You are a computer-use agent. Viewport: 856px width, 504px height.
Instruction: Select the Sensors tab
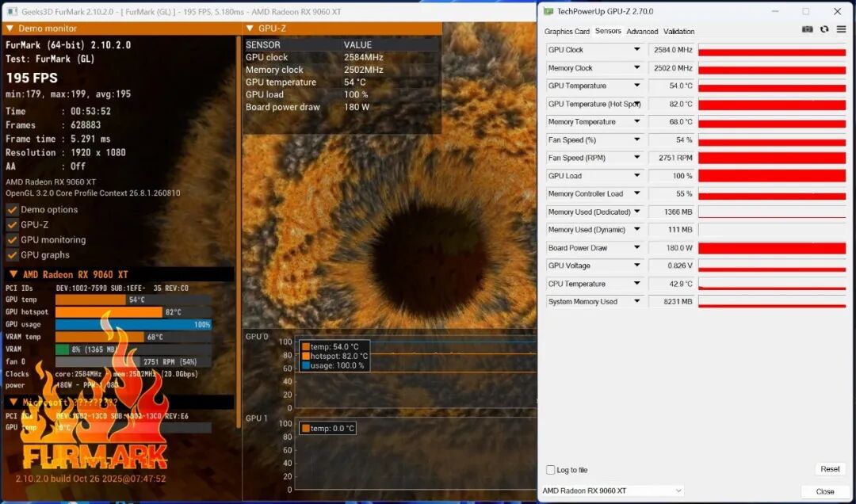[x=608, y=31]
